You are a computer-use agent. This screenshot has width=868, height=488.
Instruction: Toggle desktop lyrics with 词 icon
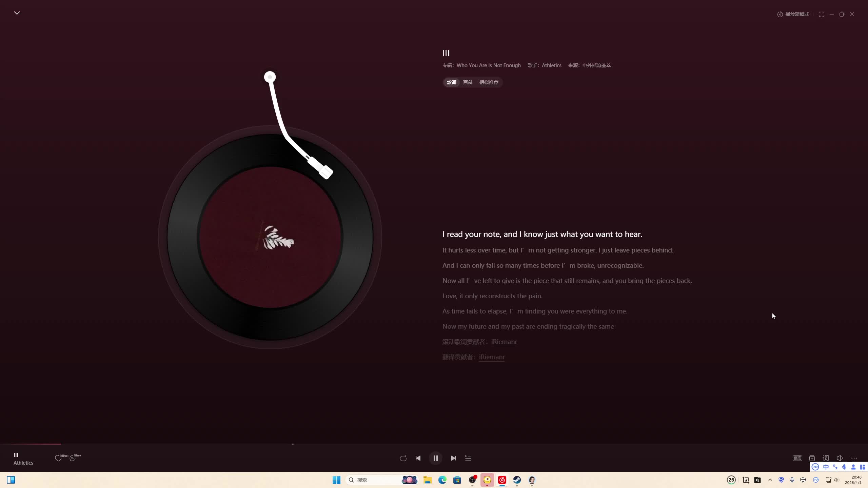pyautogui.click(x=826, y=458)
